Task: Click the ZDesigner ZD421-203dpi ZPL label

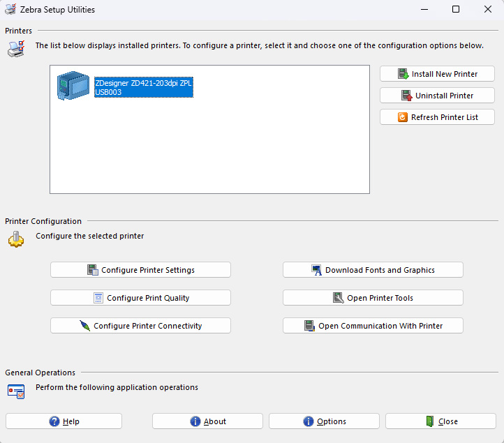Action: point(143,83)
